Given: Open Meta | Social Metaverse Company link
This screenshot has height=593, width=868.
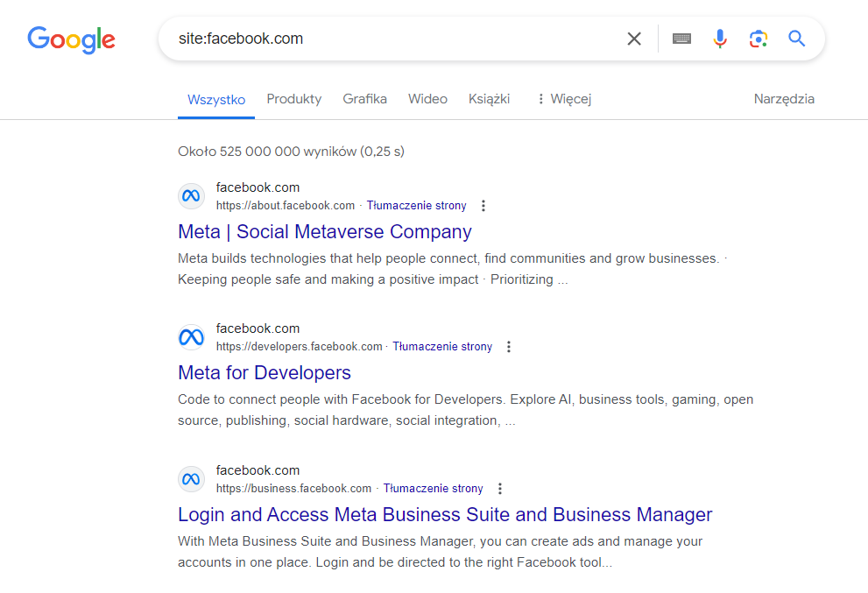Looking at the screenshot, I should pyautogui.click(x=325, y=231).
